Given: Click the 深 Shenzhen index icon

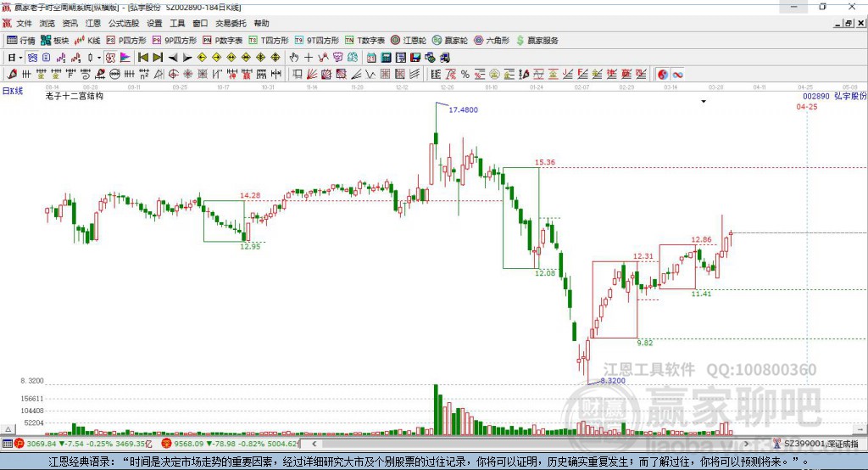Looking at the screenshot, I should tap(166, 444).
